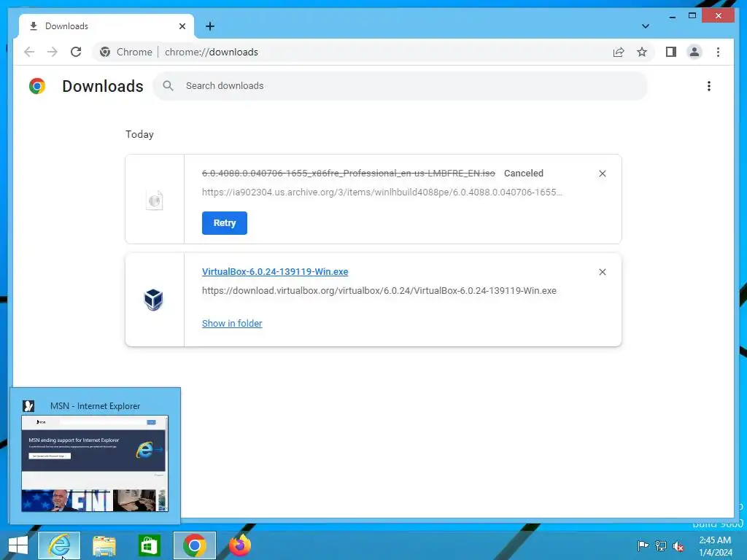Image resolution: width=747 pixels, height=560 pixels.
Task: Open the Chrome profile avatar menu
Action: [x=694, y=52]
